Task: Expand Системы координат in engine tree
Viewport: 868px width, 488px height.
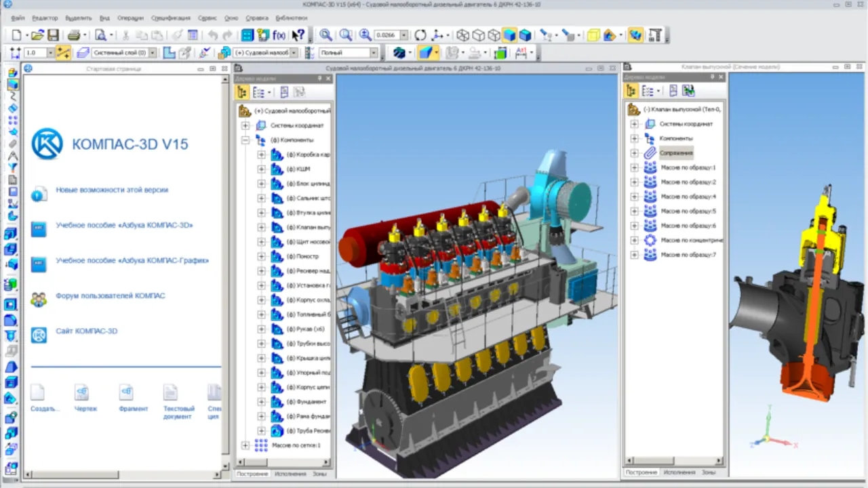Action: (x=245, y=125)
